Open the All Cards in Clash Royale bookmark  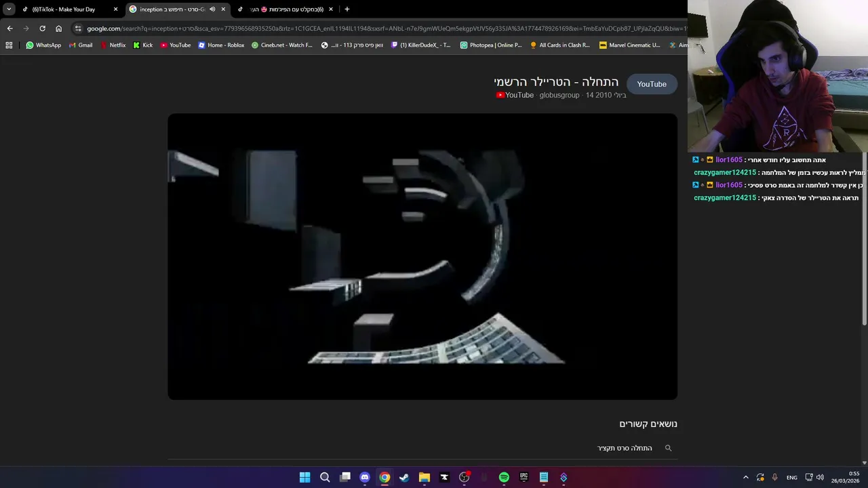click(560, 45)
